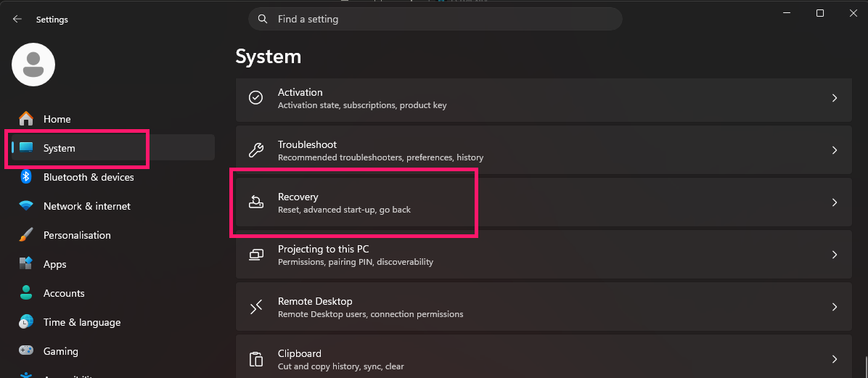Click the Activation checkmark icon
This screenshot has width=868, height=378.
click(x=255, y=98)
